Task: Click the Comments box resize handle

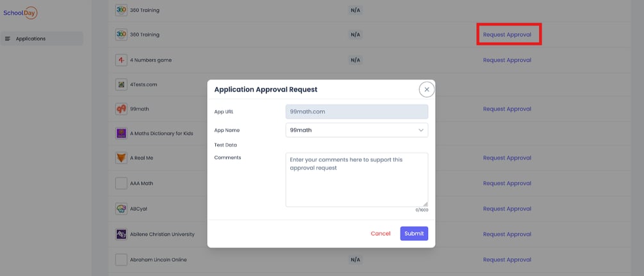Action: point(425,204)
